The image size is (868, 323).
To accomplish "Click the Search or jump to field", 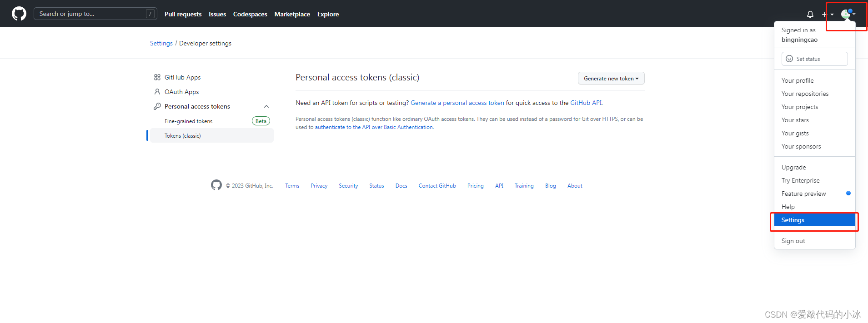I will point(91,14).
